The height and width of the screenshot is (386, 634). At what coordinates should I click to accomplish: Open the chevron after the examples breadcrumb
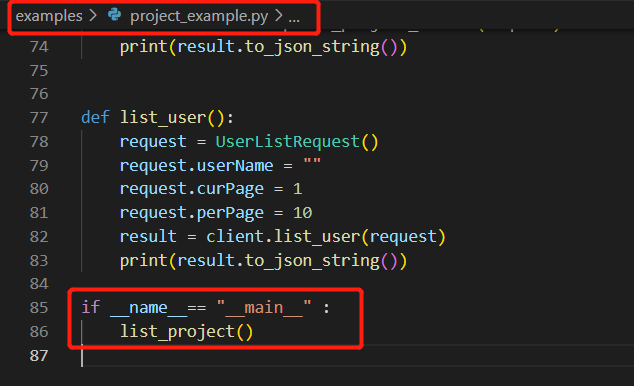point(93,16)
